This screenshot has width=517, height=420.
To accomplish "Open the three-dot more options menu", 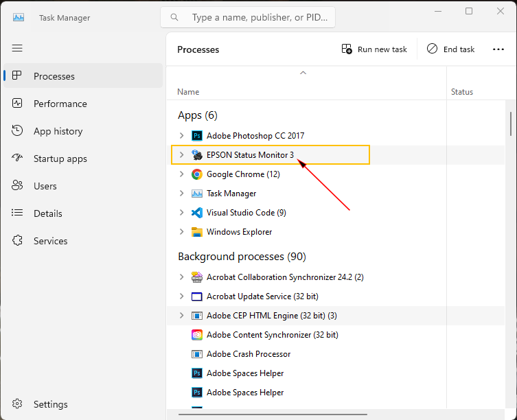I will (498, 49).
